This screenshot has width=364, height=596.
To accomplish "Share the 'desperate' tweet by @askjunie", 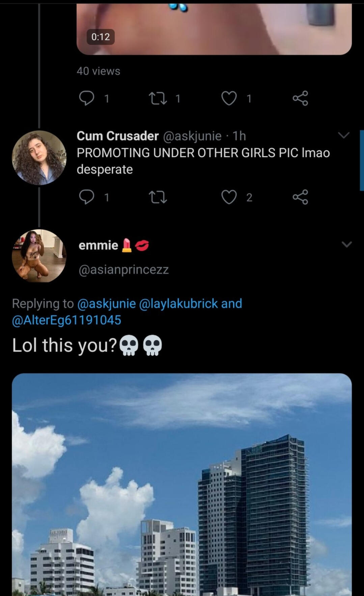I will (x=300, y=197).
